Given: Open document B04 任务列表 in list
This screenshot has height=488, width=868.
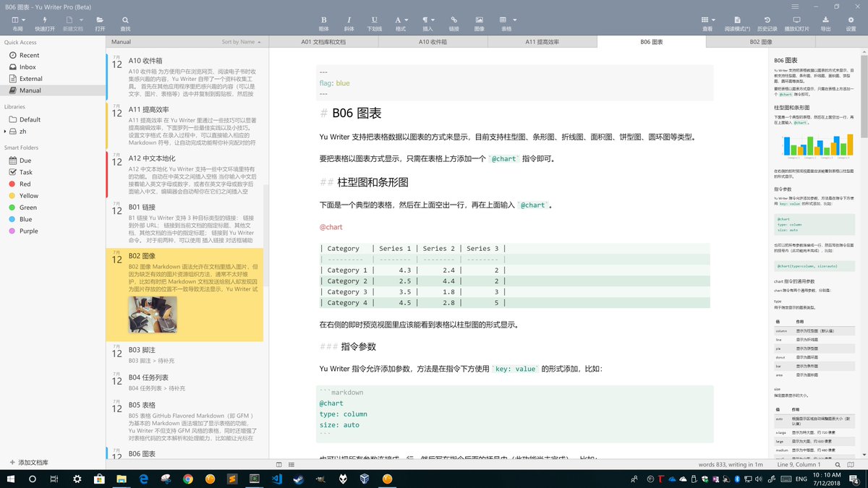Looking at the screenshot, I should (184, 382).
